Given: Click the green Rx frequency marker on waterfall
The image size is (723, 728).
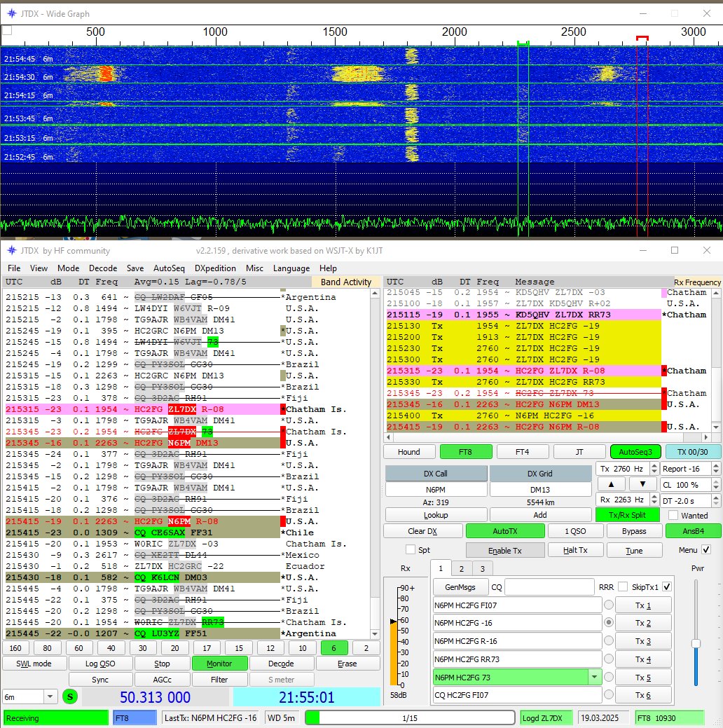Looking at the screenshot, I should pos(523,43).
